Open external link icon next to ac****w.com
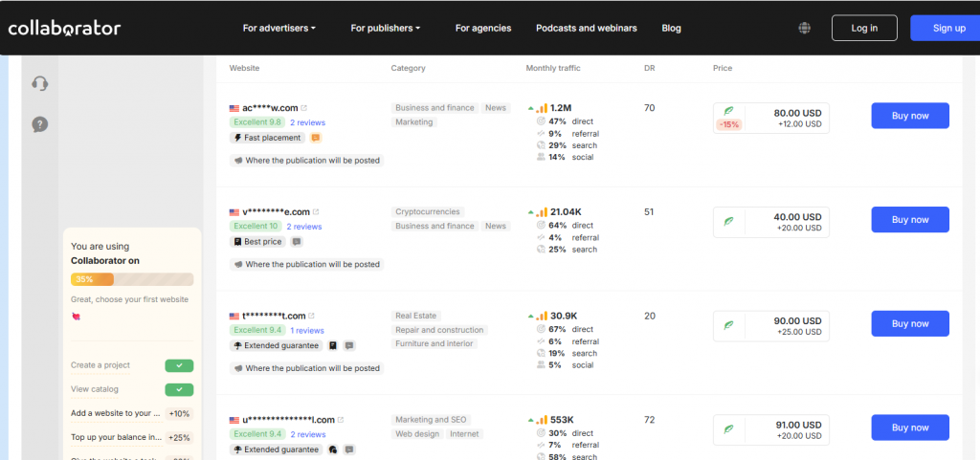The width and height of the screenshot is (980, 460). click(x=304, y=108)
